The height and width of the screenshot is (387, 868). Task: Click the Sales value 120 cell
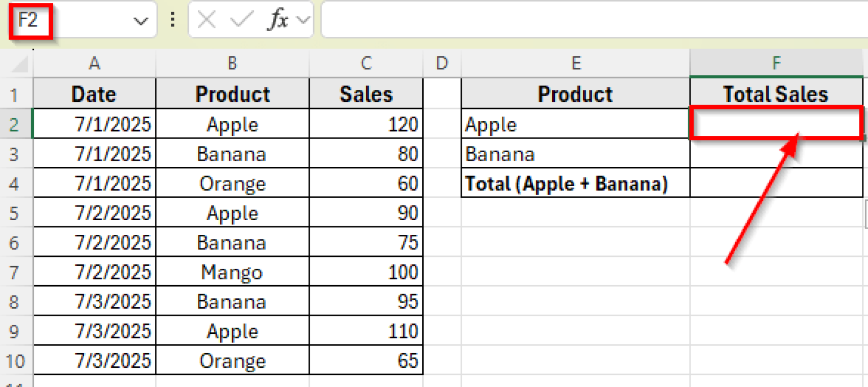366,123
